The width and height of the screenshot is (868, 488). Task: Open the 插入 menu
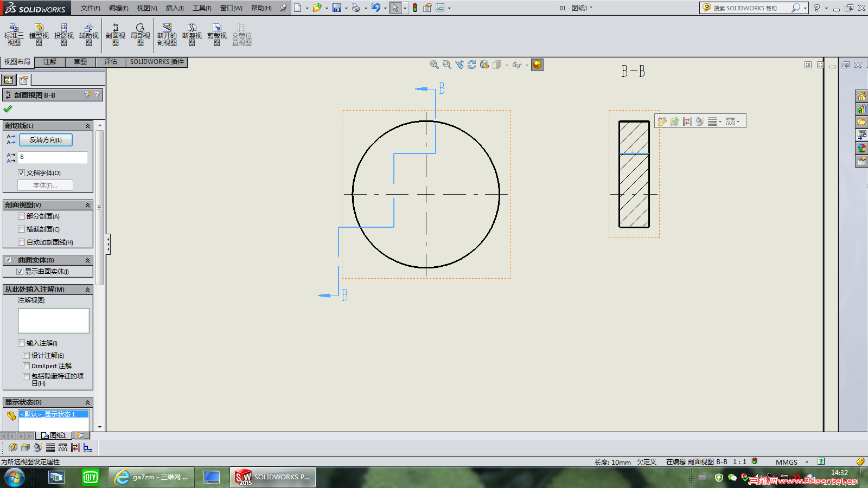pos(175,8)
